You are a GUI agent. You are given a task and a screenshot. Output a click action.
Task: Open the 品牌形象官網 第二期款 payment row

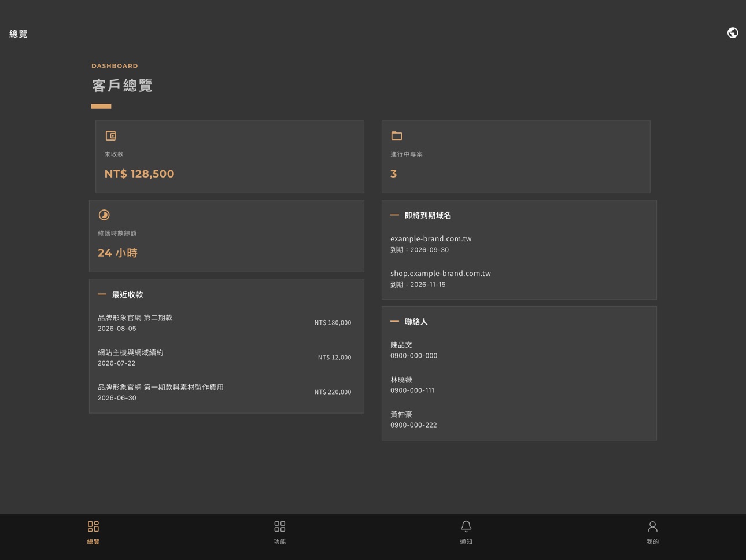[227, 323]
